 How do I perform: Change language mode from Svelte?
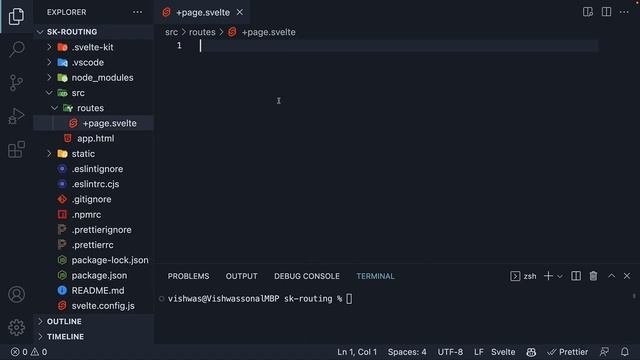pyautogui.click(x=503, y=352)
